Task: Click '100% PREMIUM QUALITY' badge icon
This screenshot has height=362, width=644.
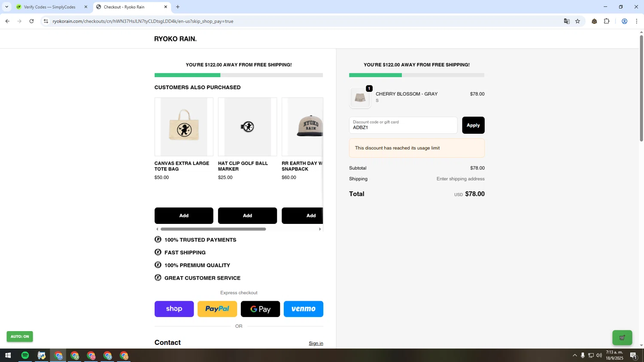Action: pos(158,265)
